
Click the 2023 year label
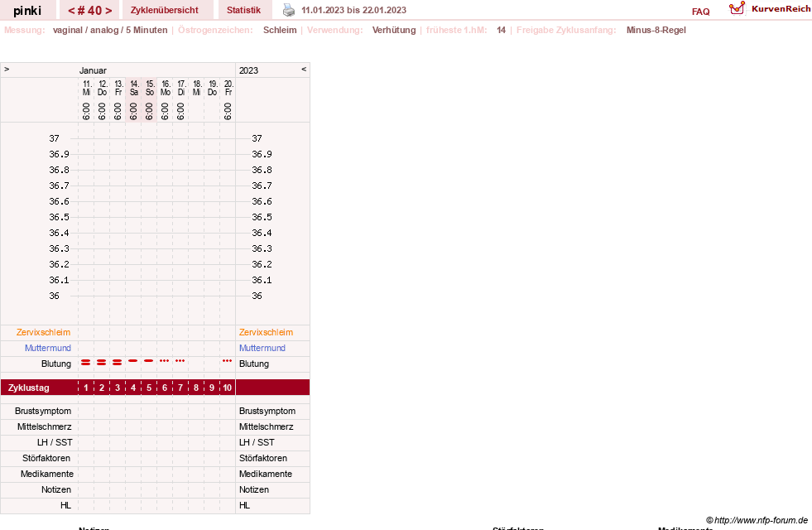tap(248, 70)
